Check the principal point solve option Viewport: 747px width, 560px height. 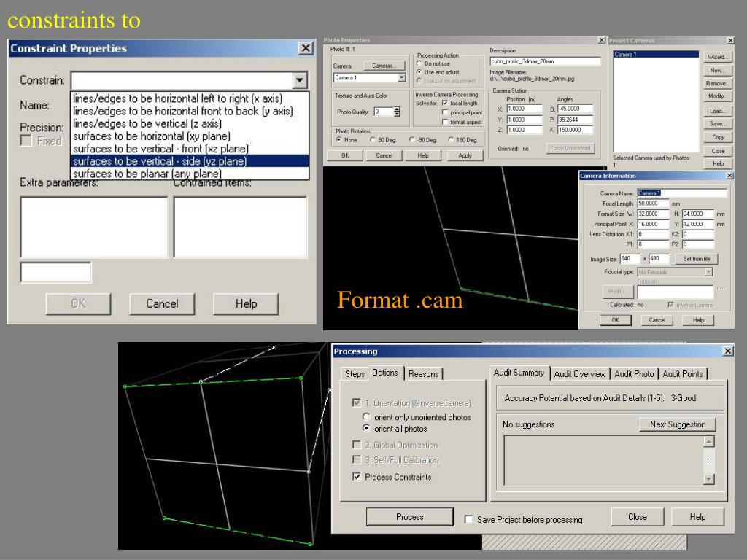(444, 112)
